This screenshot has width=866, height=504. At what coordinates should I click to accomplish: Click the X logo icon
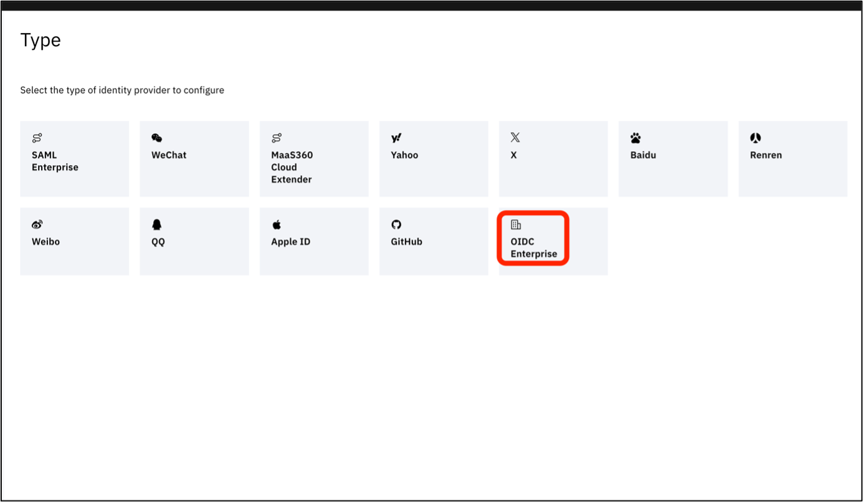point(515,136)
